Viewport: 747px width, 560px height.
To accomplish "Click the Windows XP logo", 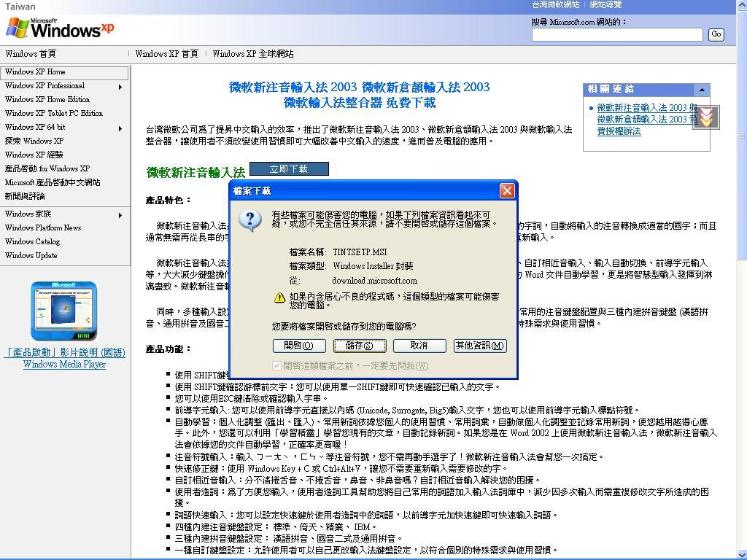I will pyautogui.click(x=60, y=28).
